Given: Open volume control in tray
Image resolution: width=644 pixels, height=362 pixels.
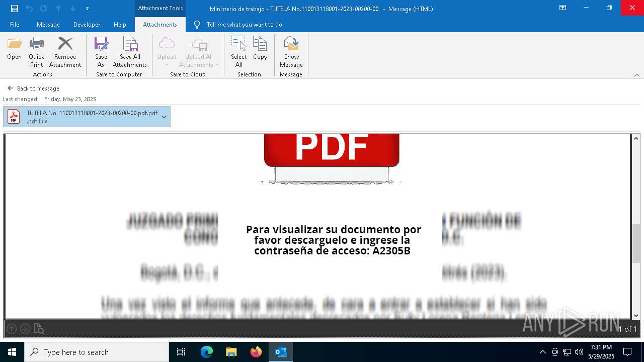Looking at the screenshot, I should 579,352.
